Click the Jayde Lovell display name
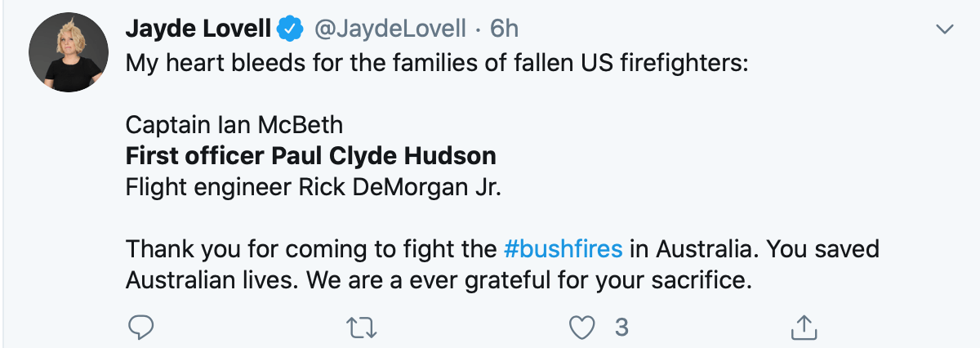This screenshot has width=980, height=348. point(198,30)
